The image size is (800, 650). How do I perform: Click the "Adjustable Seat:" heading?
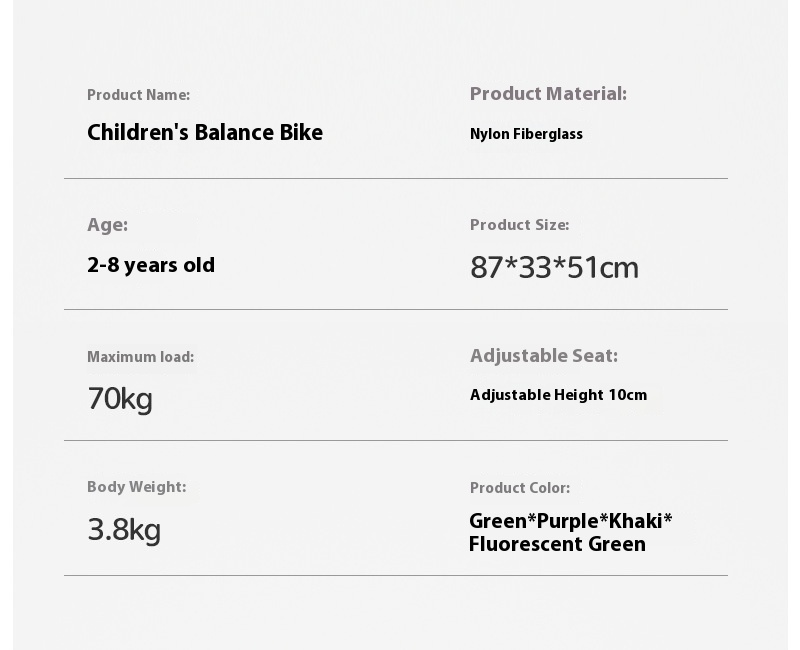click(x=544, y=356)
